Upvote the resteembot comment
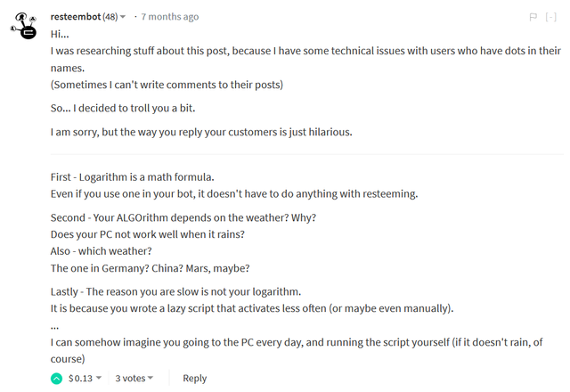Viewport: 570px width, 392px height. coord(56,379)
